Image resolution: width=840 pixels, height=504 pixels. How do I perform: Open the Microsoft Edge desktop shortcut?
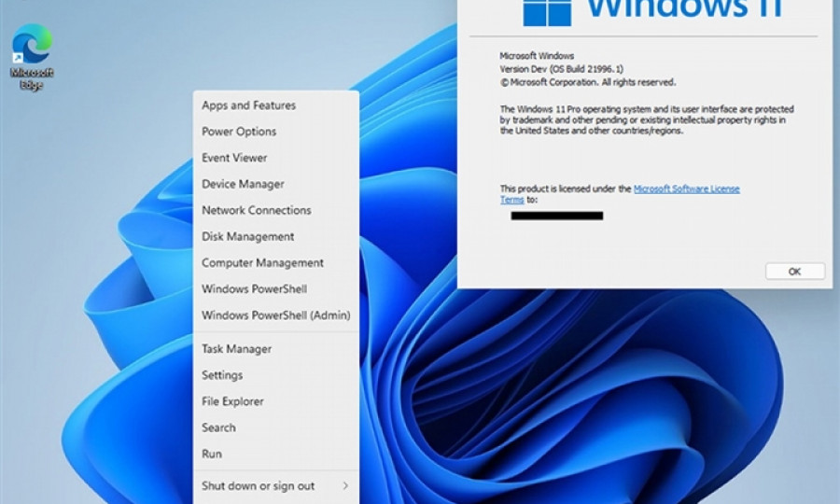32,54
